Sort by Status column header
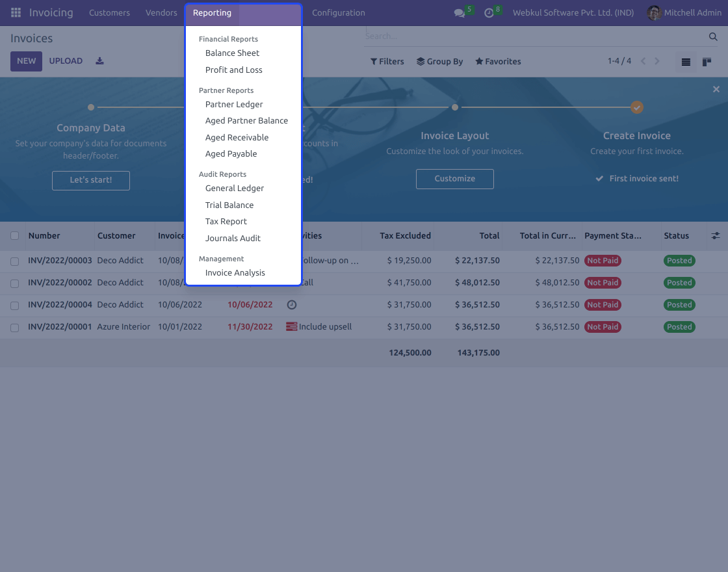The image size is (728, 572). [x=677, y=236]
